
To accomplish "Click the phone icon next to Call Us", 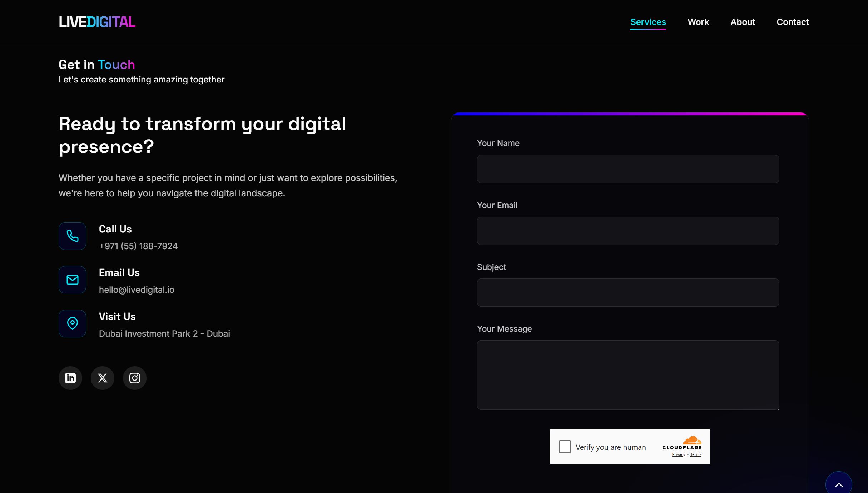I will [x=72, y=236].
